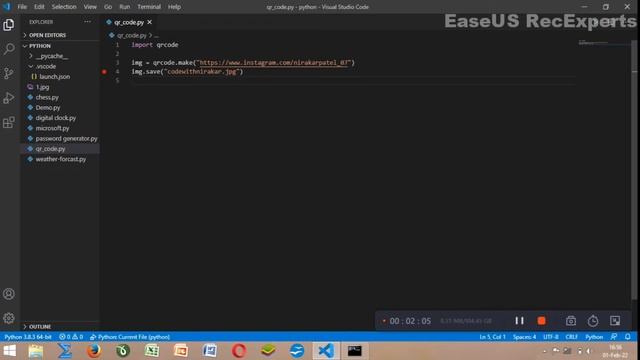Open command prompt terminal from taskbar

355,351
